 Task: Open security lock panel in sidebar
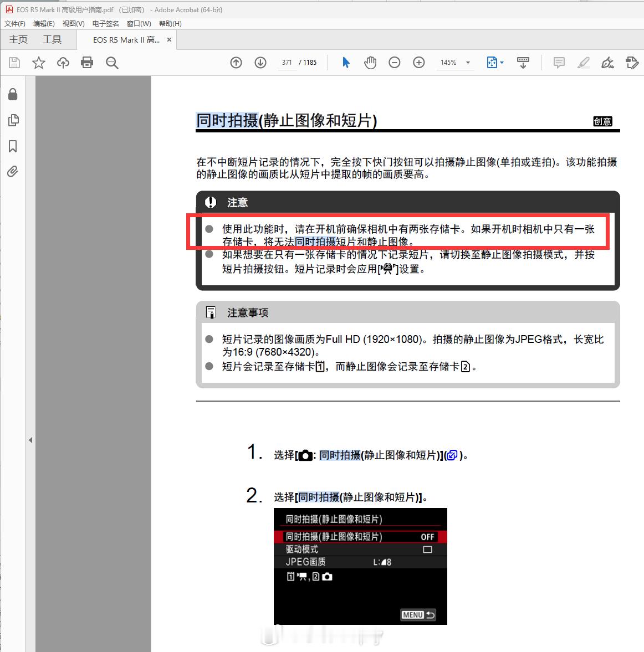[x=13, y=95]
